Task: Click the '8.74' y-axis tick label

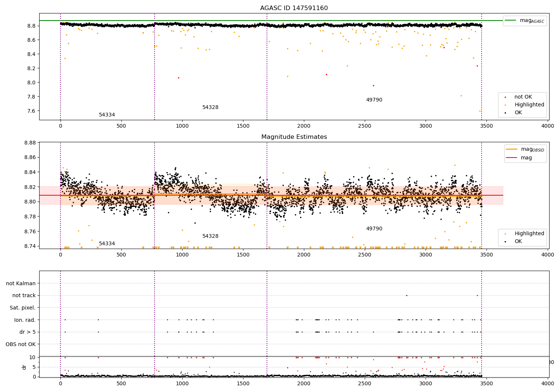Action: pos(30,246)
